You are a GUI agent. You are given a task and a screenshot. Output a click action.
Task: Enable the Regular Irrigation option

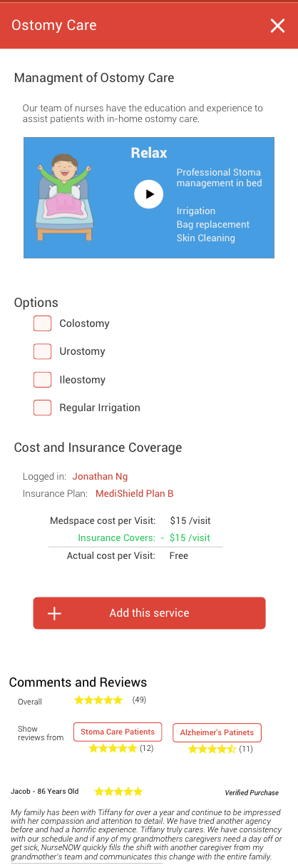click(43, 408)
